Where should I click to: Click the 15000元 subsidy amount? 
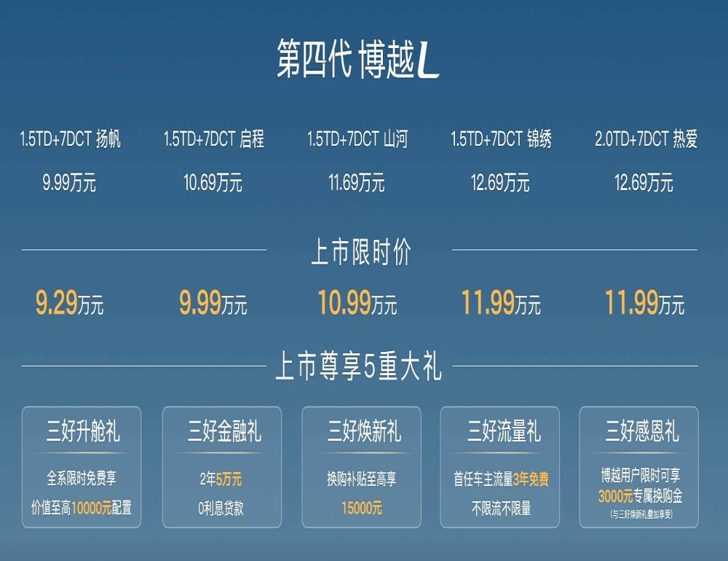pos(362,508)
